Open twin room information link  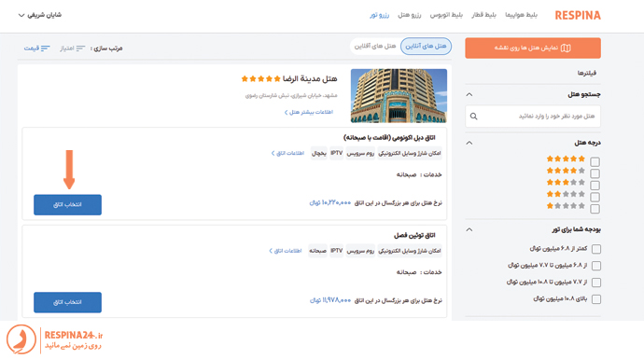[286, 251]
